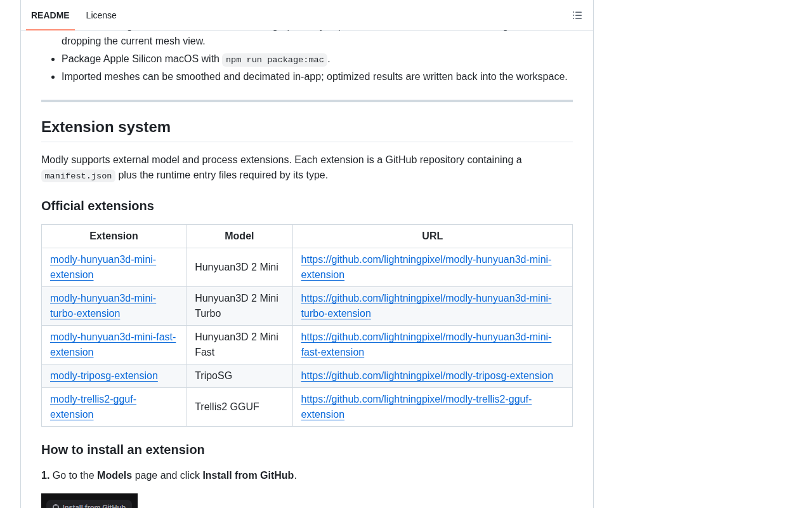
Task: Switch to the License tab
Action: 101,15
